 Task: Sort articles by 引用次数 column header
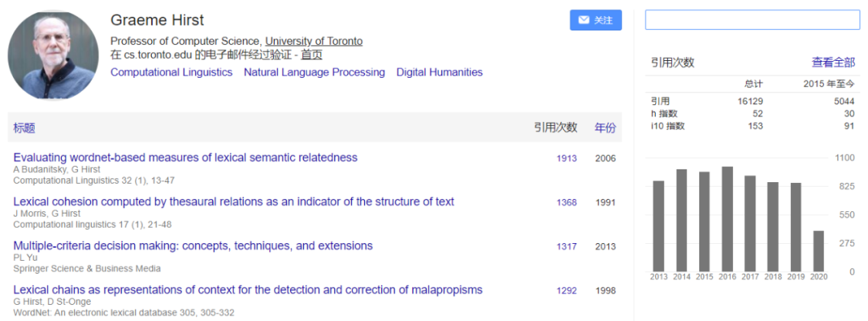pyautogui.click(x=555, y=128)
